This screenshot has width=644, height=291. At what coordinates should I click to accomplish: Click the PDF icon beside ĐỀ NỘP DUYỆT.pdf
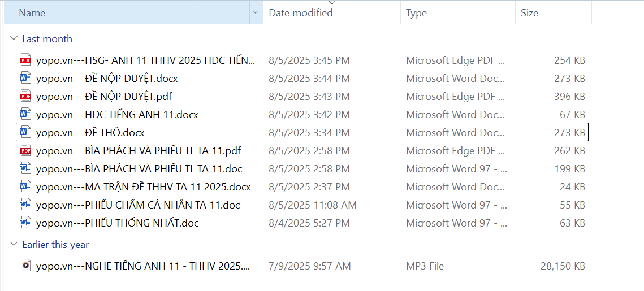coord(25,96)
